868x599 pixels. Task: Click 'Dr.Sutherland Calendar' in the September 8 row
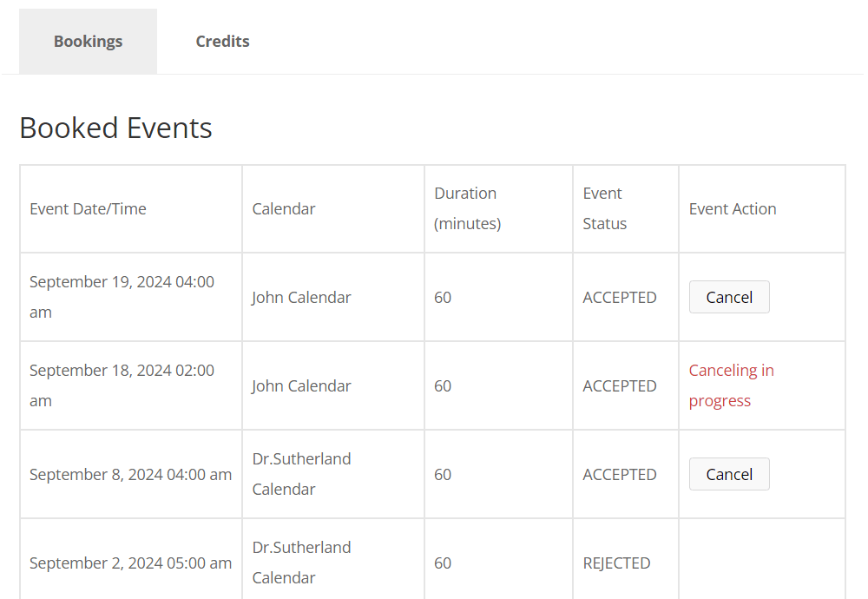coord(301,474)
